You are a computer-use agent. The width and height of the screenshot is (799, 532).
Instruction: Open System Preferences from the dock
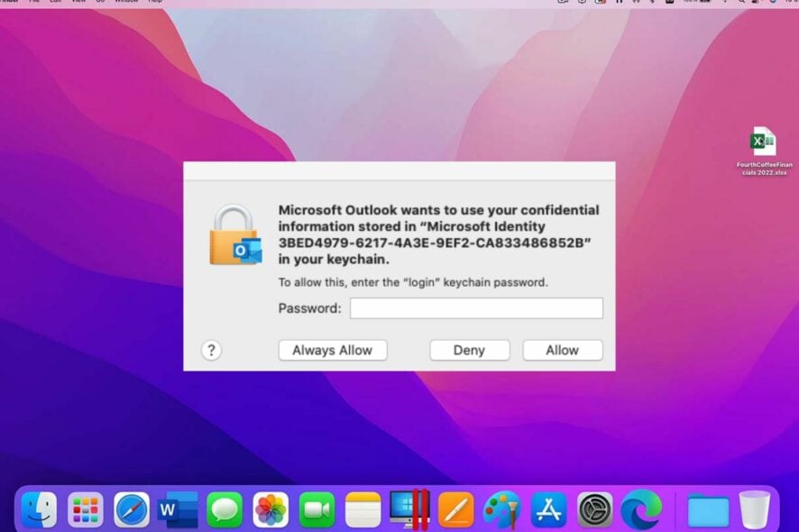(x=594, y=509)
